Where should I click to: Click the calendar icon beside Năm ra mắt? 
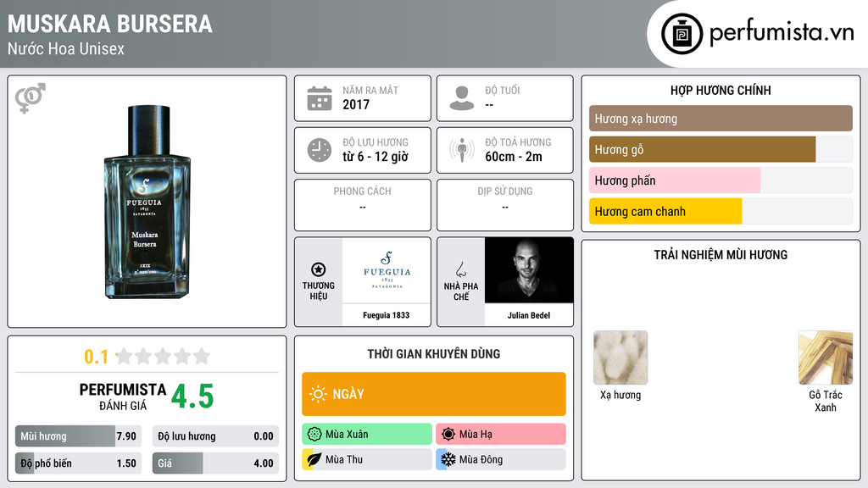pyautogui.click(x=320, y=98)
